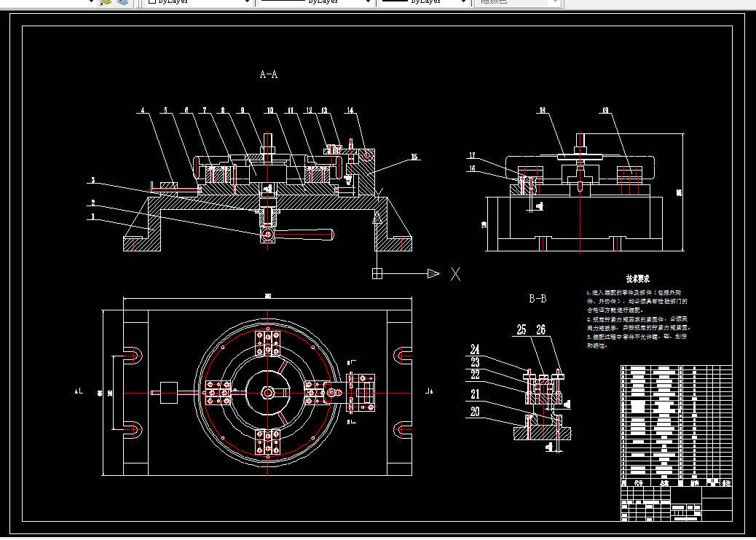This screenshot has width=756, height=540.
Task: Select the UCS X axis label
Action: (455, 274)
